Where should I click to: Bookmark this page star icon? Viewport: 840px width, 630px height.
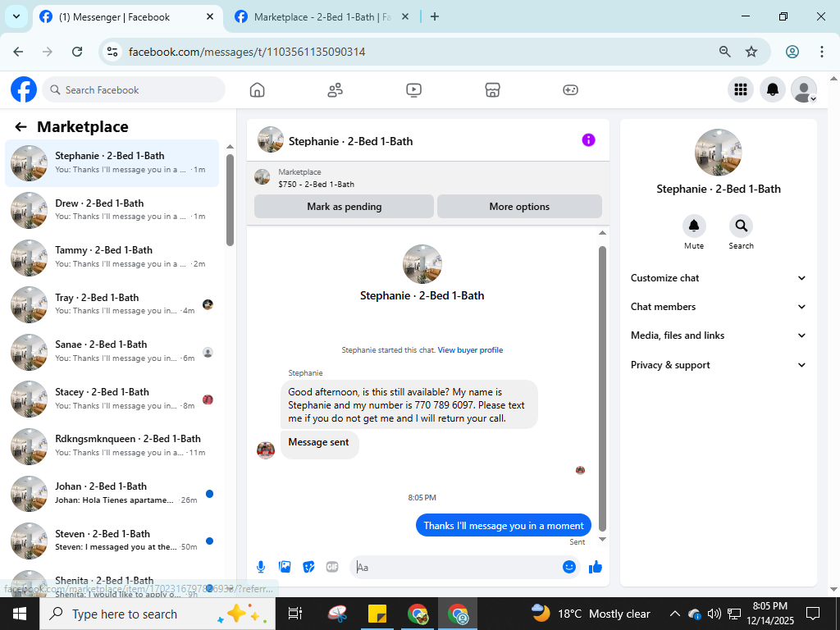click(x=751, y=52)
